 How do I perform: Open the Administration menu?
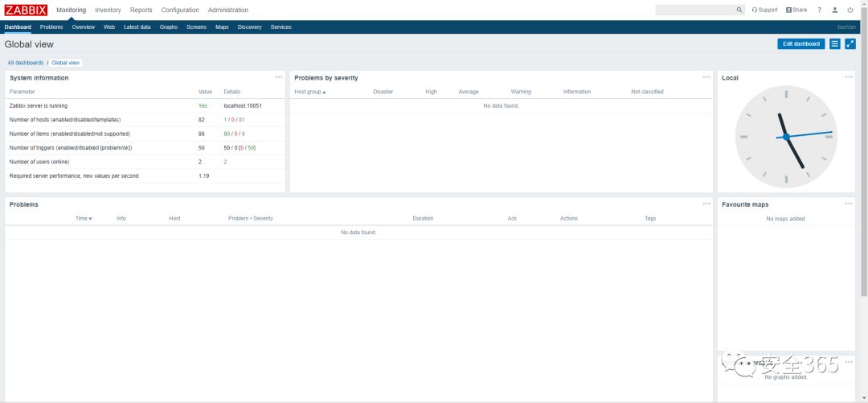pyautogui.click(x=228, y=10)
